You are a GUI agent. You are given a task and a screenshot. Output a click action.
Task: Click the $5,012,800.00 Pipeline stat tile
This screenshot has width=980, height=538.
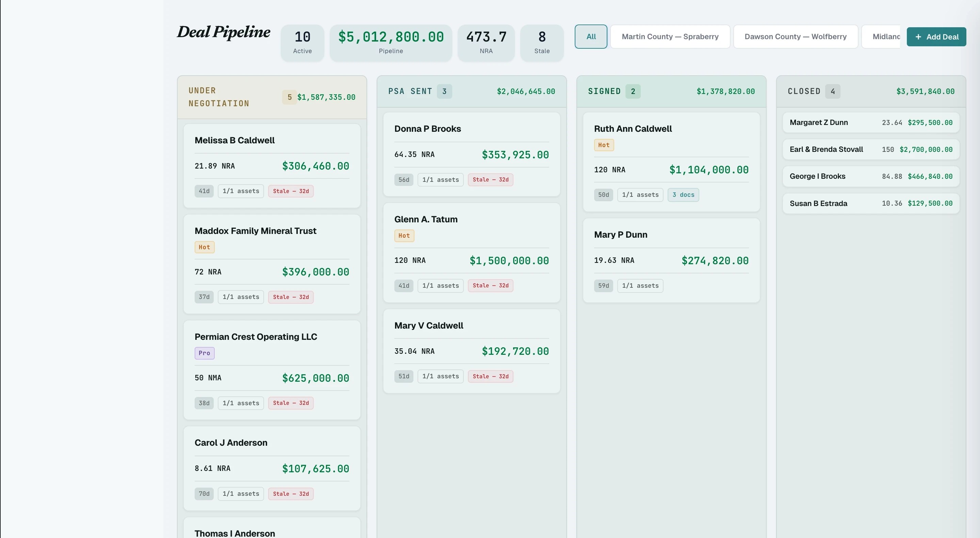[x=391, y=43]
